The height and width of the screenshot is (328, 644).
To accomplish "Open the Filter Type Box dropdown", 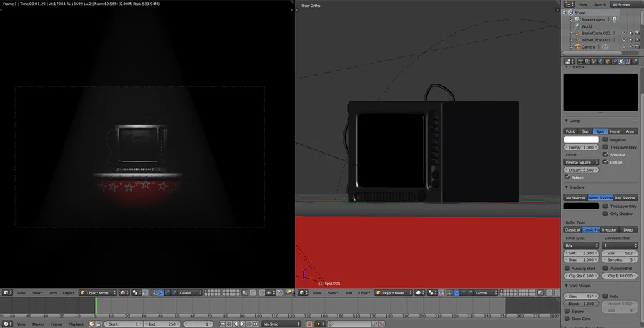I will tap(582, 246).
